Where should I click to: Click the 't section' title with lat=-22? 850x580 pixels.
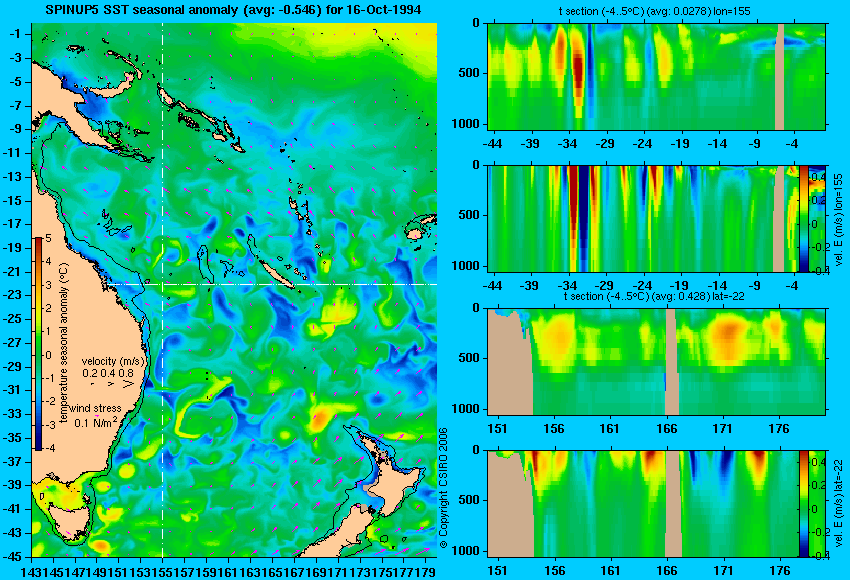coord(654,297)
